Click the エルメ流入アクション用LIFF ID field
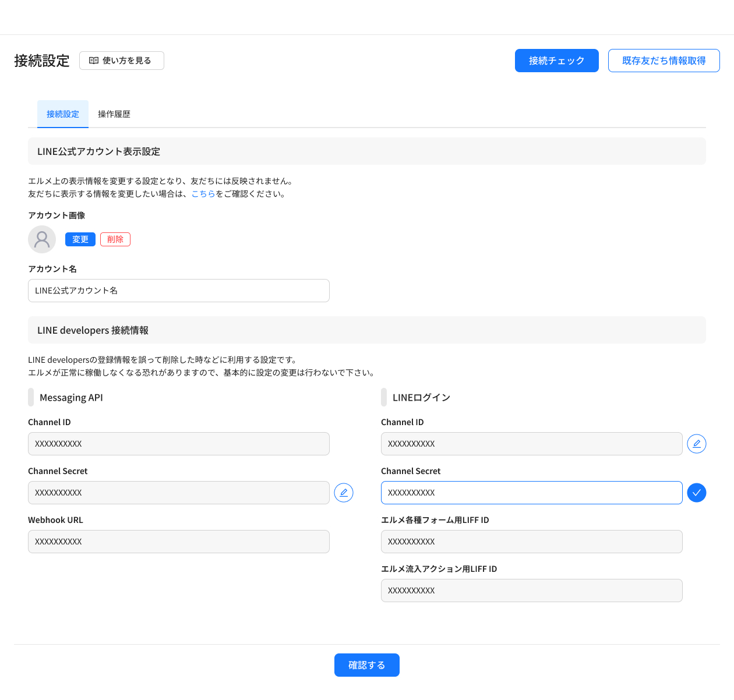 coord(532,591)
